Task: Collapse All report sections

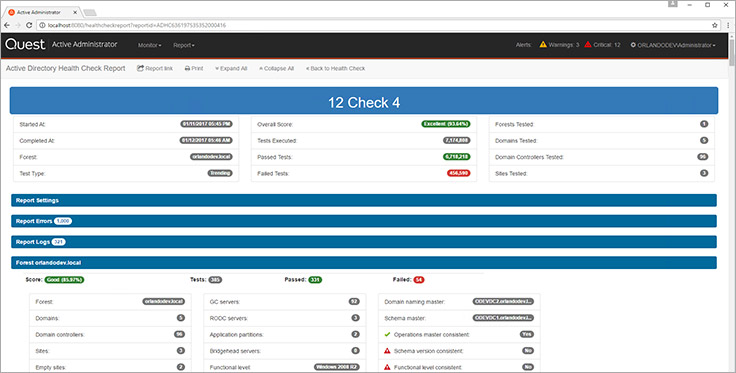Action: [276, 69]
